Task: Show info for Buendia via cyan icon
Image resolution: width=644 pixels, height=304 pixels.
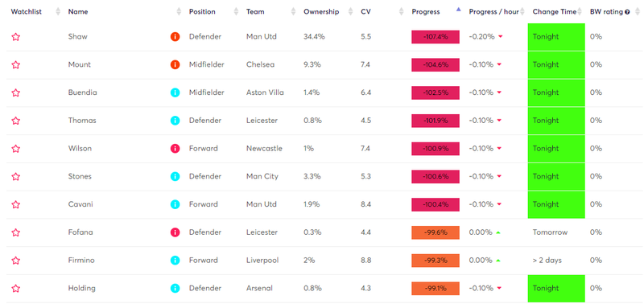Action: coord(175,92)
